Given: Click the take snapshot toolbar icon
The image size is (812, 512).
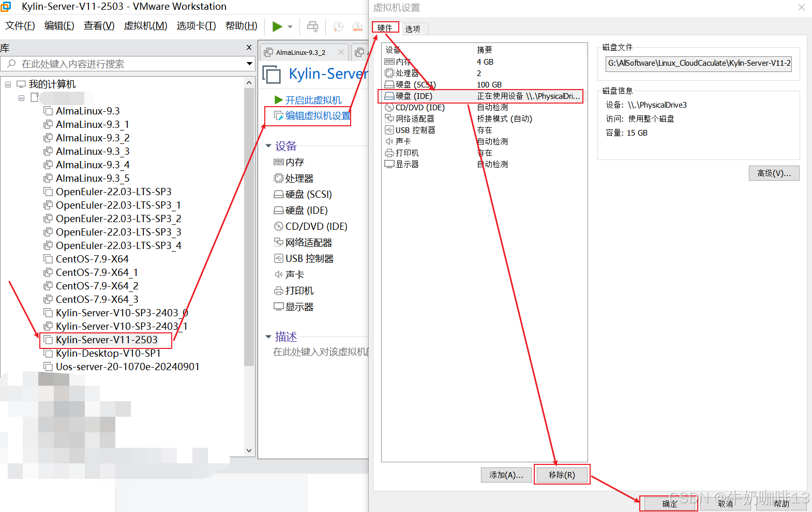Looking at the screenshot, I should tap(338, 26).
